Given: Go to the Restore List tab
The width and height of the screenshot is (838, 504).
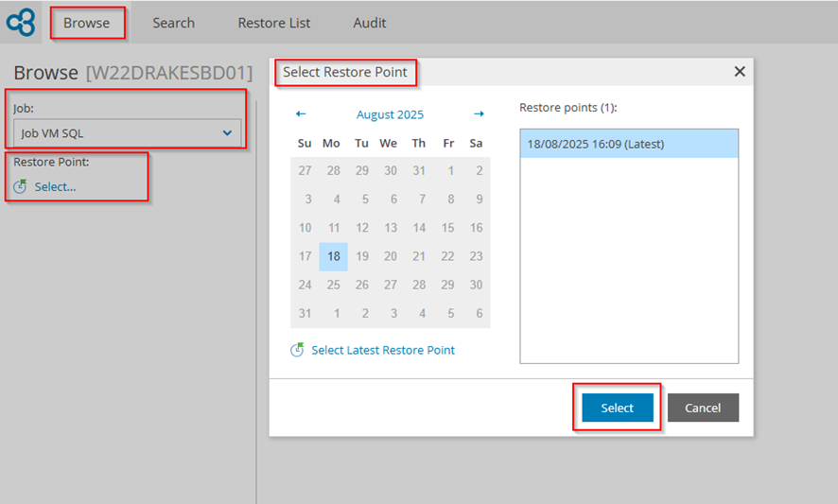Looking at the screenshot, I should click(x=273, y=23).
